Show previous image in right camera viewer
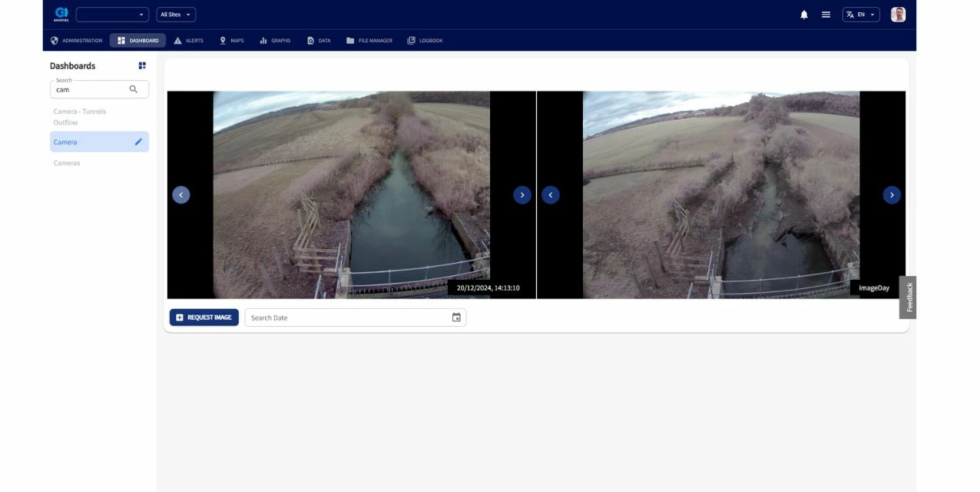980x492 pixels. pyautogui.click(x=550, y=195)
